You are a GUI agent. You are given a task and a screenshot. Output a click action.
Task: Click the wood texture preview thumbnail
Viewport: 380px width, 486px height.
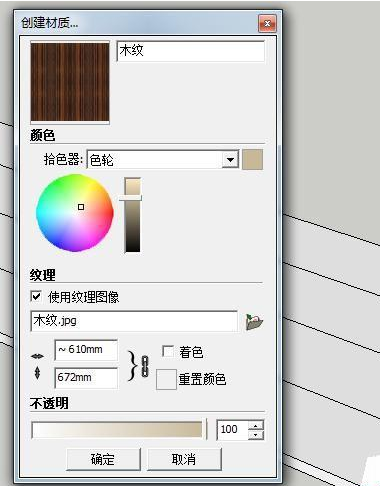click(x=70, y=82)
